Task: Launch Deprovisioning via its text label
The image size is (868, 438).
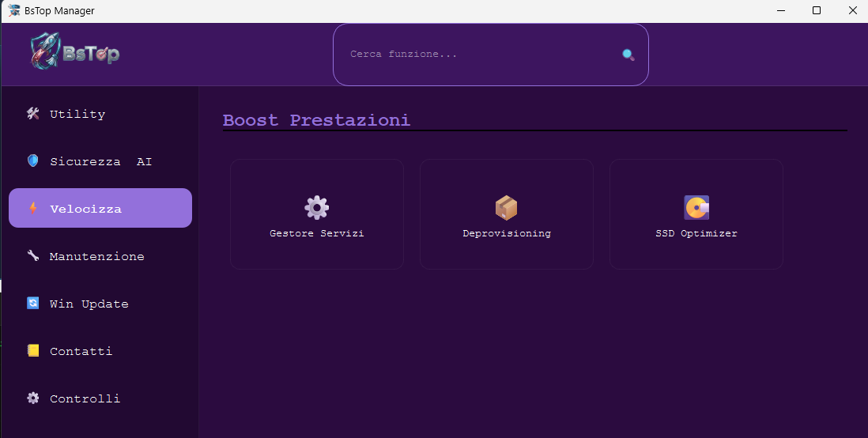Action: (506, 234)
